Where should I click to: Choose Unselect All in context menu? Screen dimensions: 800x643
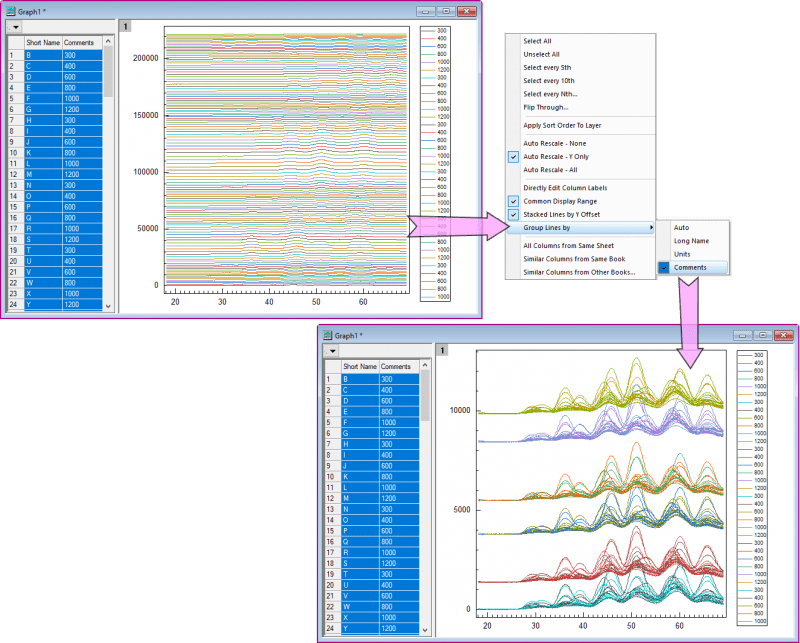[x=541, y=54]
